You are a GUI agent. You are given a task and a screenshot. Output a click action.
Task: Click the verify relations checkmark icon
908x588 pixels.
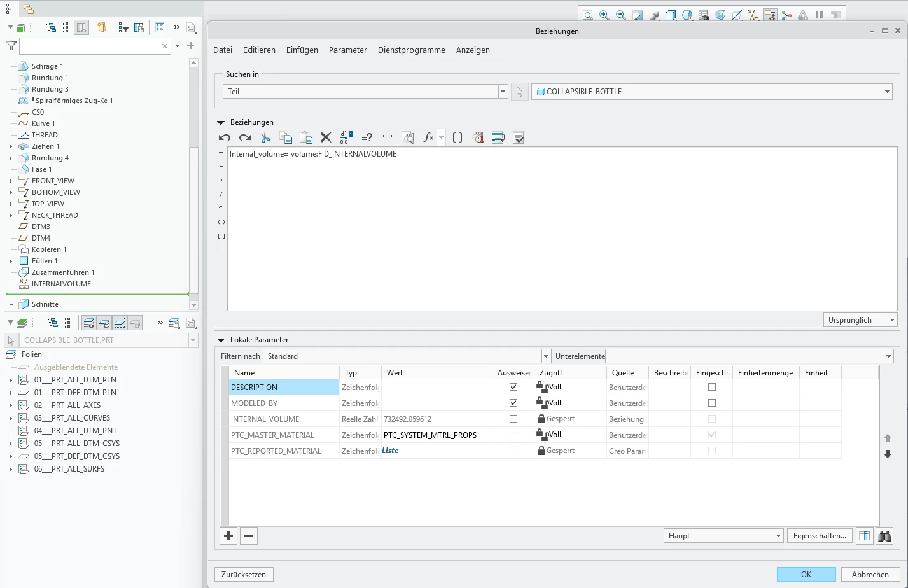[519, 137]
